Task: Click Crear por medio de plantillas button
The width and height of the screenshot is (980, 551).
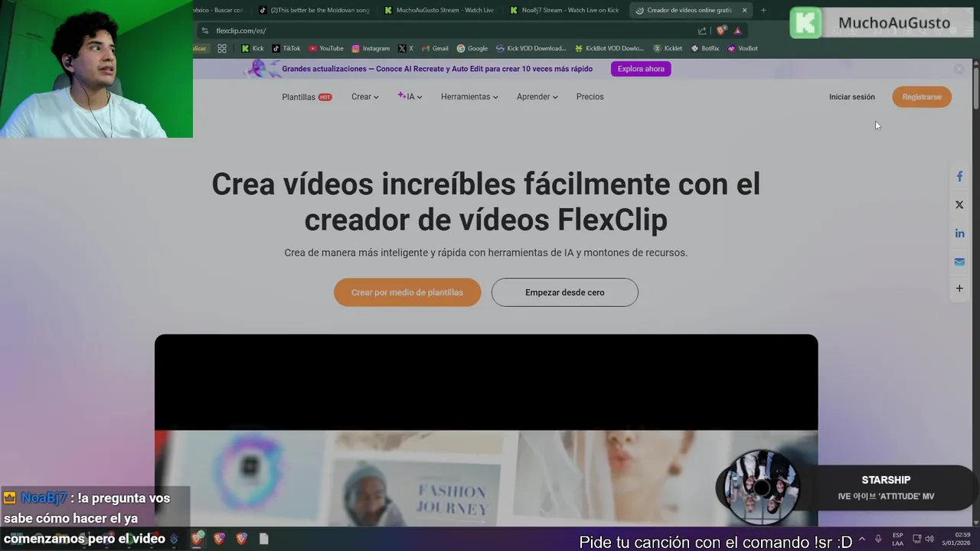Action: pyautogui.click(x=407, y=292)
